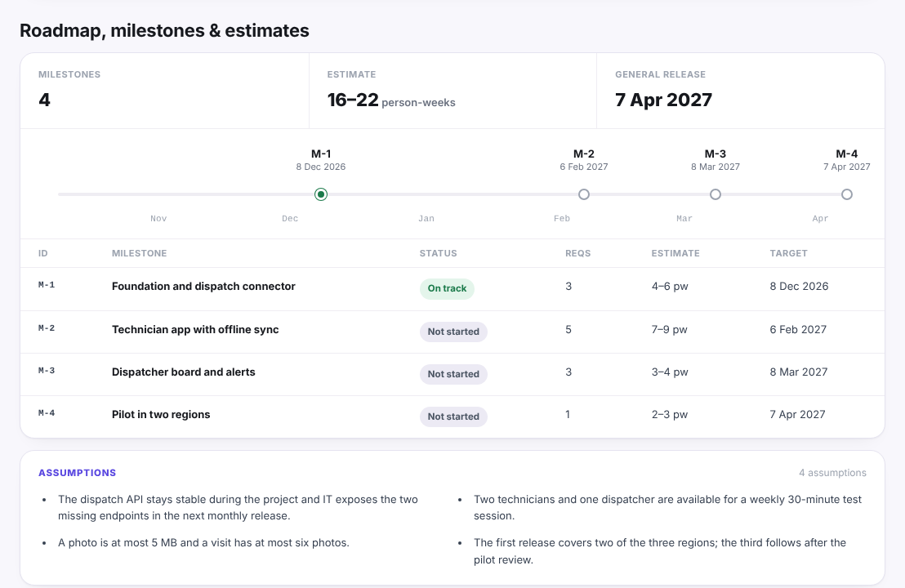The height and width of the screenshot is (588, 905).
Task: Click the Milestones count '4' value
Action: tap(44, 100)
